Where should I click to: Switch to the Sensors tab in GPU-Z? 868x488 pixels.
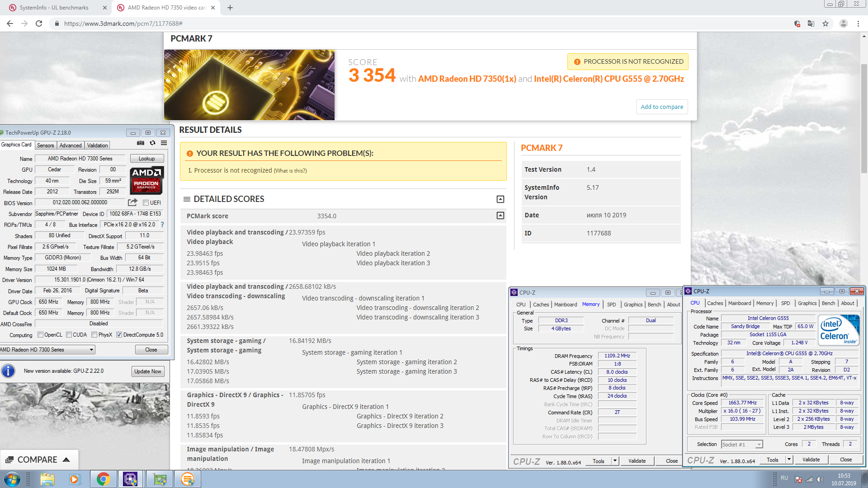[x=45, y=145]
